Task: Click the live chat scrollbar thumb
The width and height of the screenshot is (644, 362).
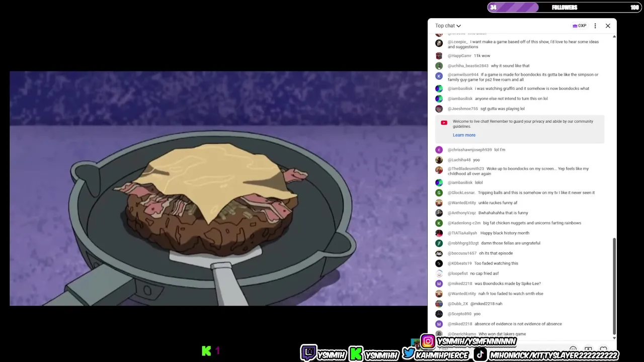Action: [x=614, y=286]
